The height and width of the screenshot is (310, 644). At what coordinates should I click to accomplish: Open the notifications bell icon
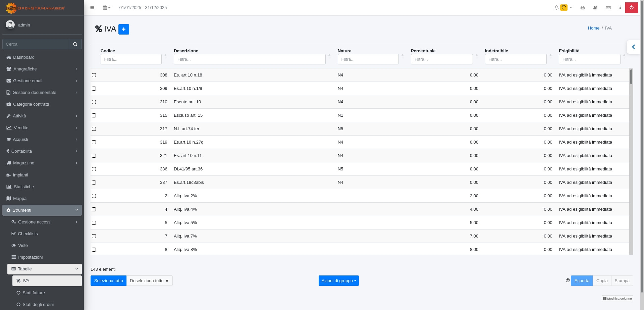coord(556,8)
